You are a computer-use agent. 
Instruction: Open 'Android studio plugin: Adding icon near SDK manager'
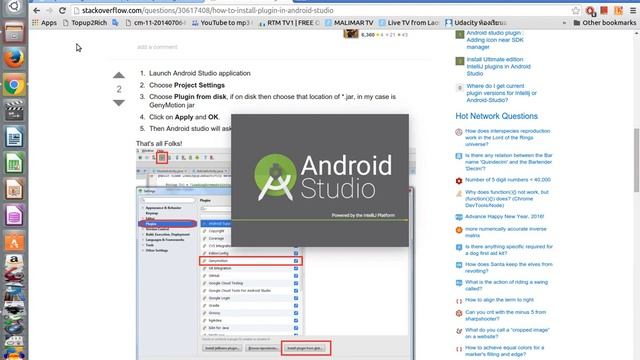[495, 40]
